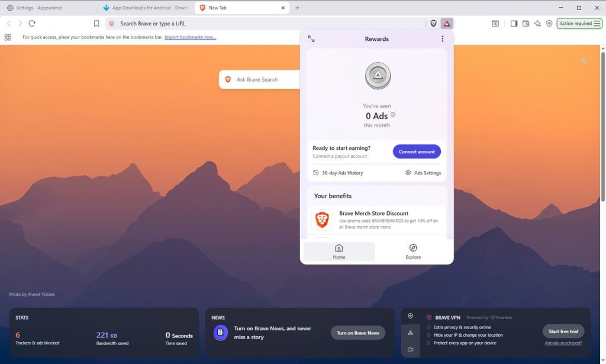Bookmark this page with the bookmark icon
The height and width of the screenshot is (364, 606).
96,24
